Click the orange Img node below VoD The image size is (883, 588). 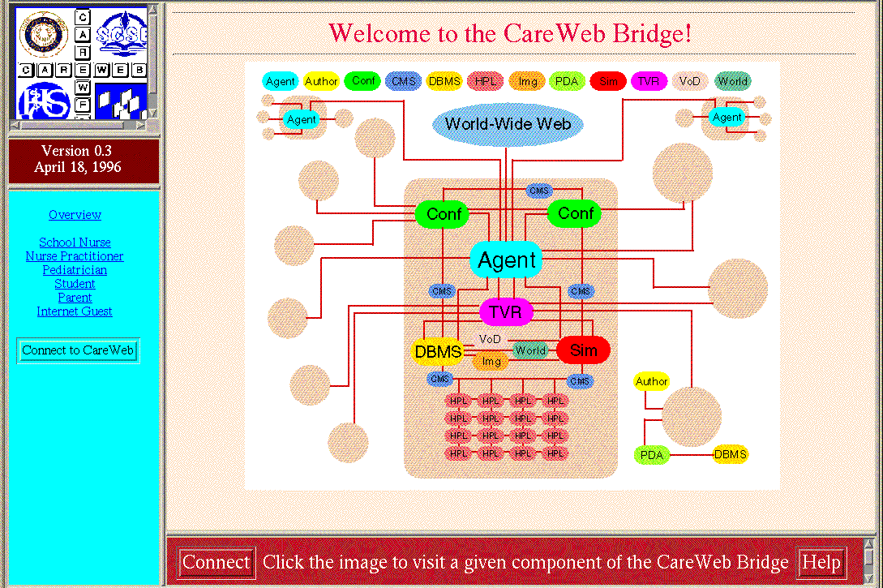coord(491,361)
